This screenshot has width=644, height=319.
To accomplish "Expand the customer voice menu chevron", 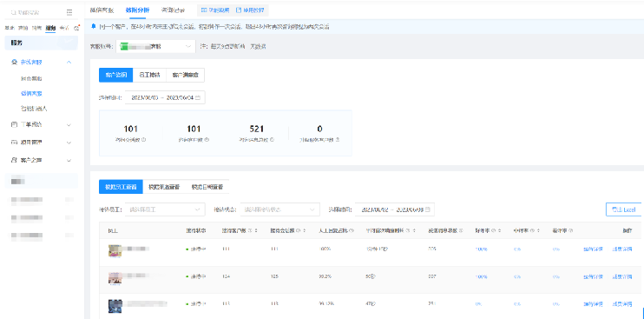I will click(x=69, y=160).
